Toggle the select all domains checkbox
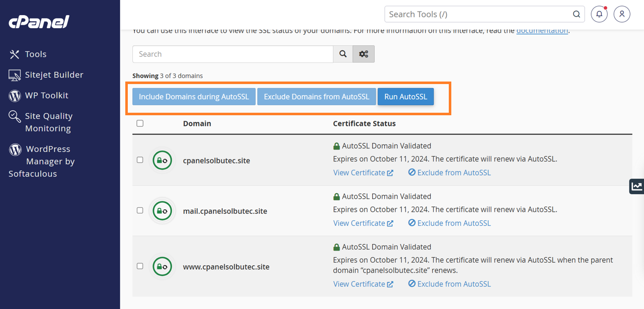644x309 pixels. [x=140, y=123]
